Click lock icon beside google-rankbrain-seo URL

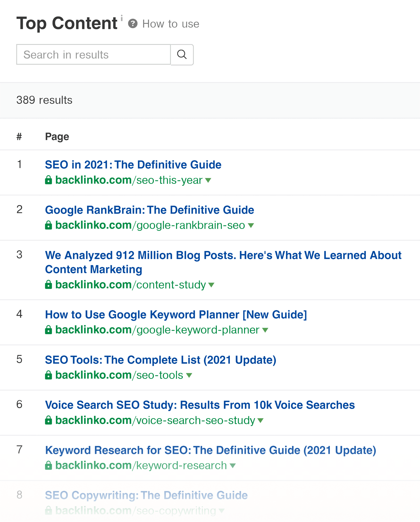pyautogui.click(x=48, y=225)
